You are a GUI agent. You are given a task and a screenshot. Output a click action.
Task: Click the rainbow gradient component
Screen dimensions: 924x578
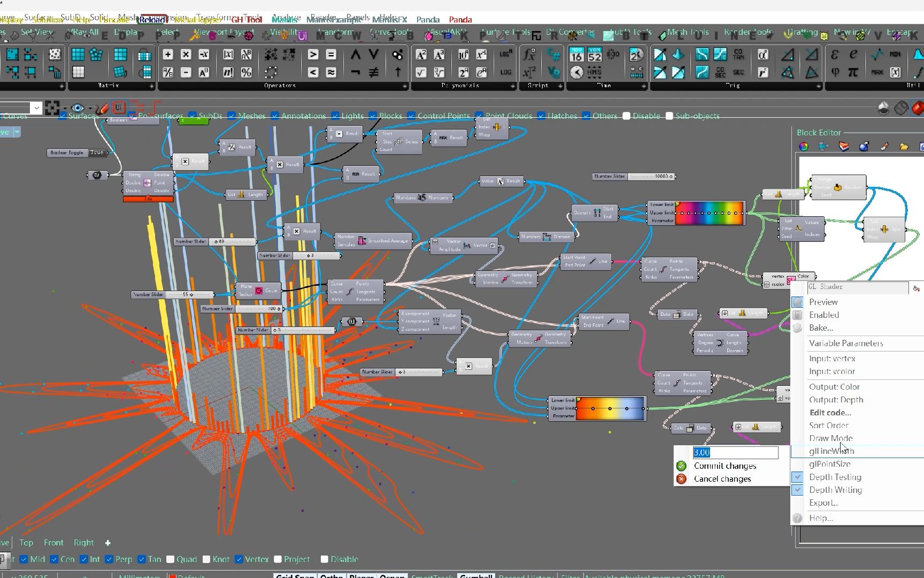(696, 212)
